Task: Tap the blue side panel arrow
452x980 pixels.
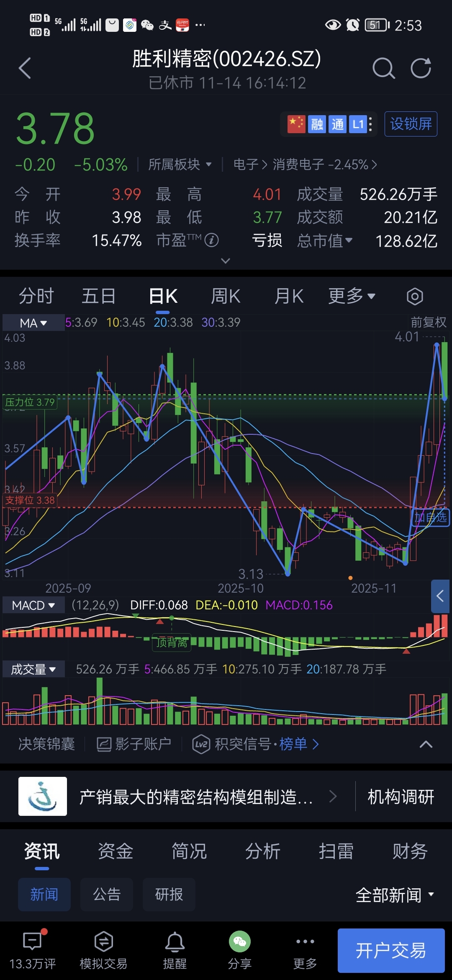Action: click(441, 596)
